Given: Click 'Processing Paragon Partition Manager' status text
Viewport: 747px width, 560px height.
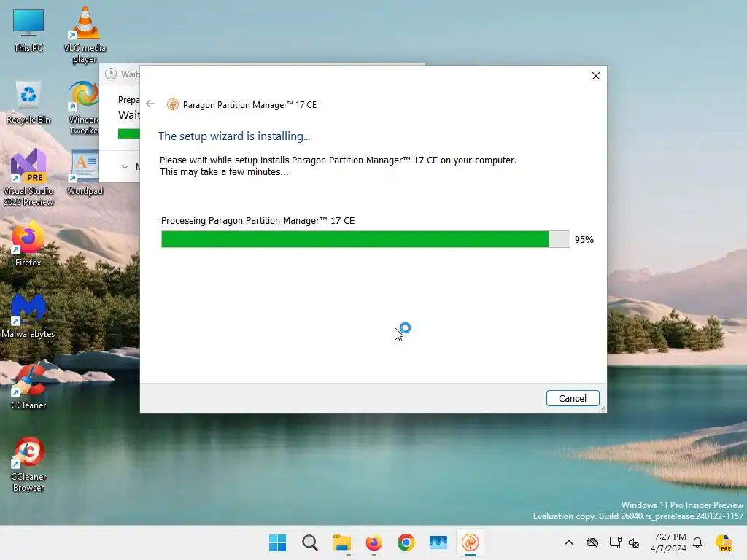Looking at the screenshot, I should coord(258,220).
